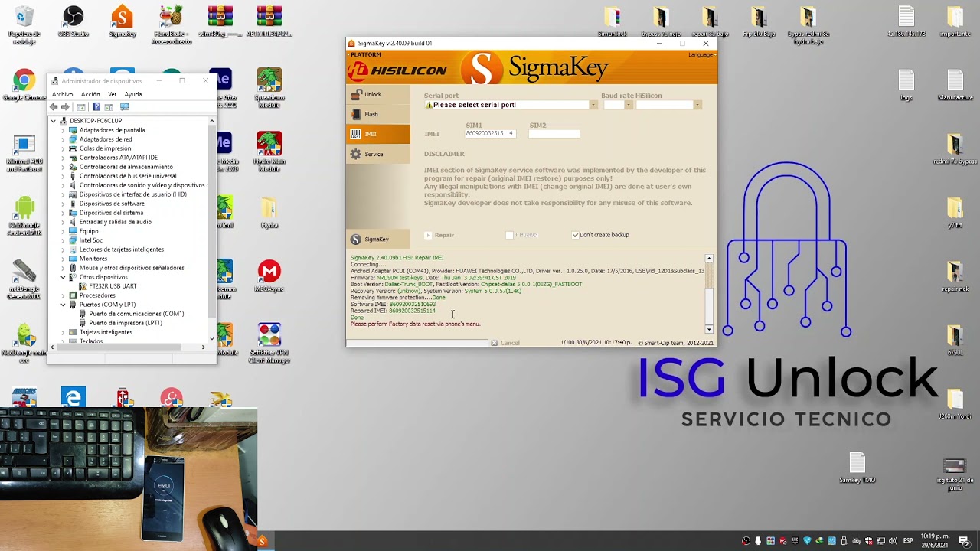Open the Service section in SigmaKey
This screenshot has height=551, width=980.
click(x=379, y=154)
